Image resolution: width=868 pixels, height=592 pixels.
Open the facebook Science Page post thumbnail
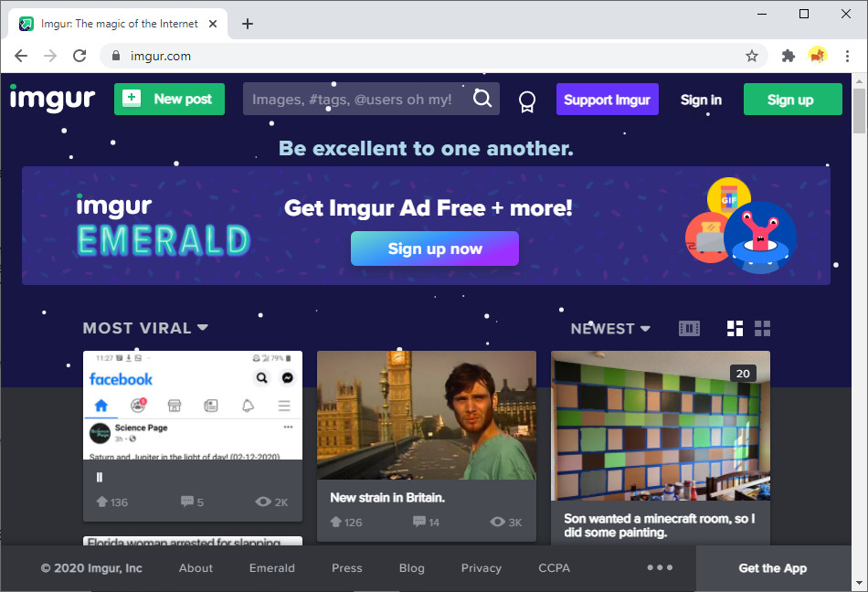tap(193, 405)
